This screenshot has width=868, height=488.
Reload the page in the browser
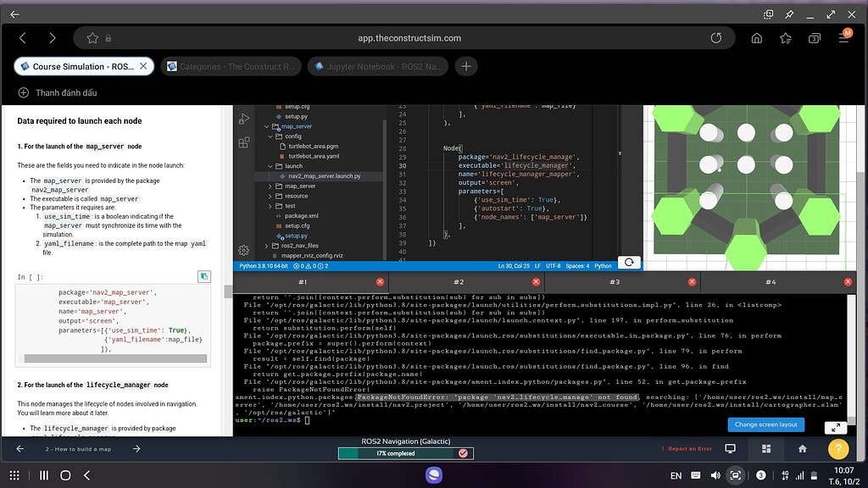[716, 38]
